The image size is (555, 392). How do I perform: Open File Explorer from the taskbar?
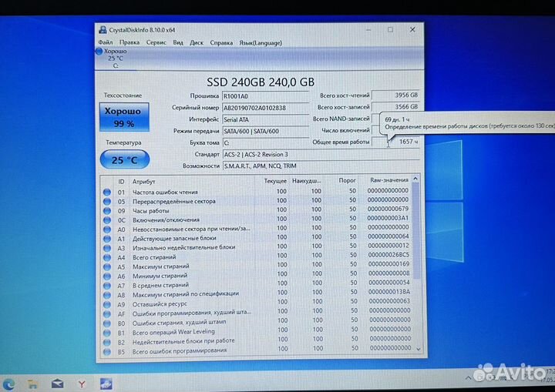[33, 384]
